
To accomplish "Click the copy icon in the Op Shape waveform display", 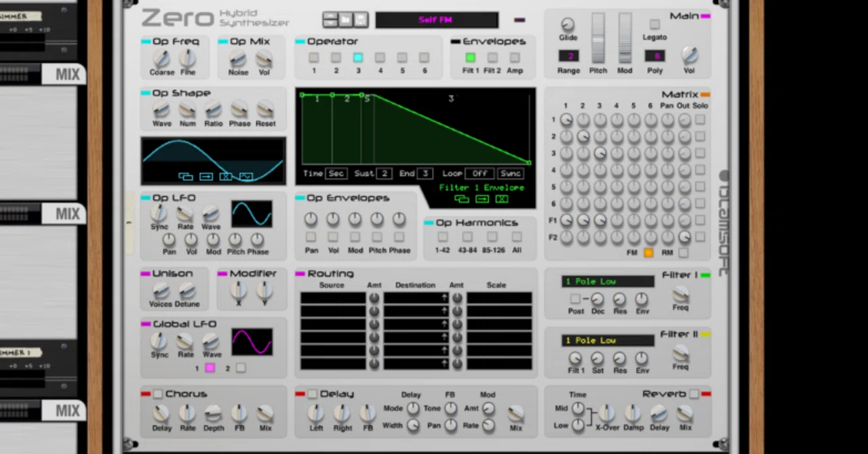I will (185, 177).
